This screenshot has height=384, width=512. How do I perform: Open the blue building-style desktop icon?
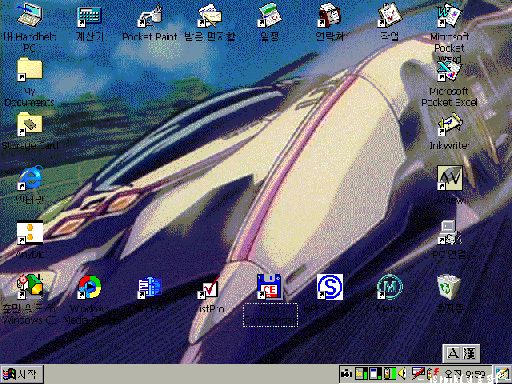pyautogui.click(x=150, y=287)
